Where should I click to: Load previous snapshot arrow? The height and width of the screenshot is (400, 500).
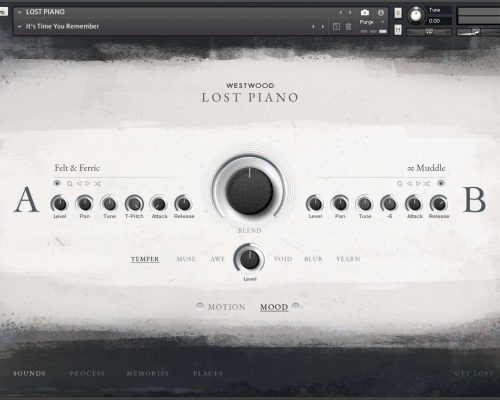(x=313, y=27)
